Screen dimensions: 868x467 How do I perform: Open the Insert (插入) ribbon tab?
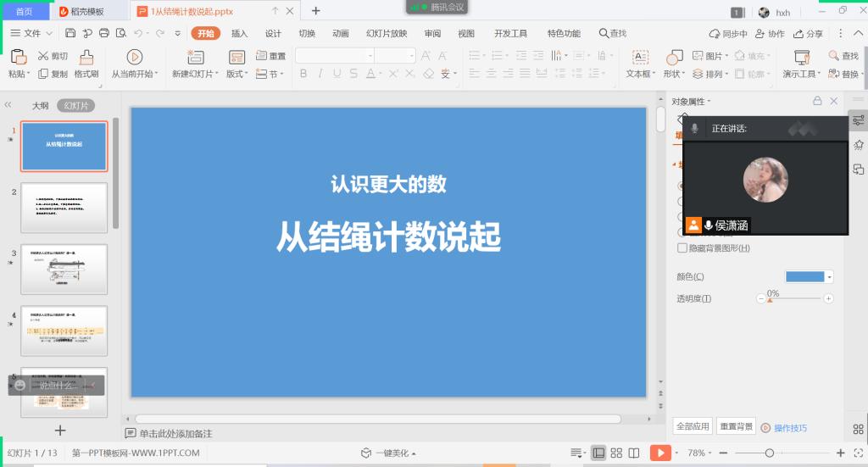(x=240, y=34)
